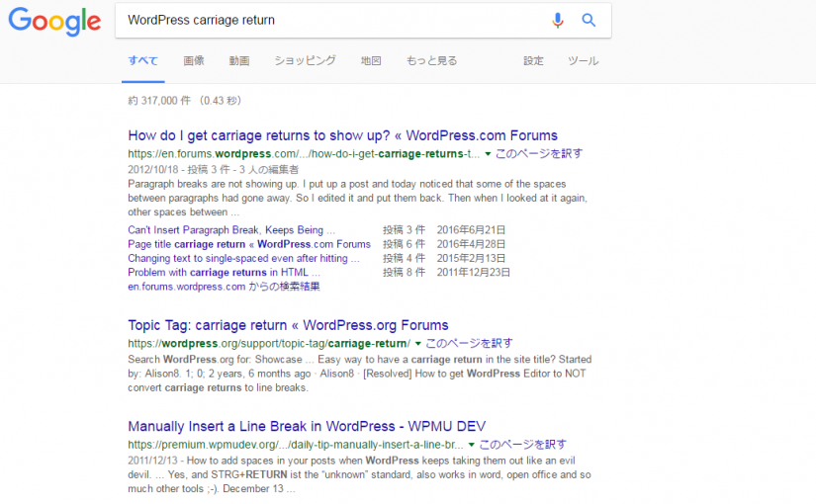Screen dimensions: 816x504
Task: Translate WordPress.org Forums result page
Action: coord(469,343)
